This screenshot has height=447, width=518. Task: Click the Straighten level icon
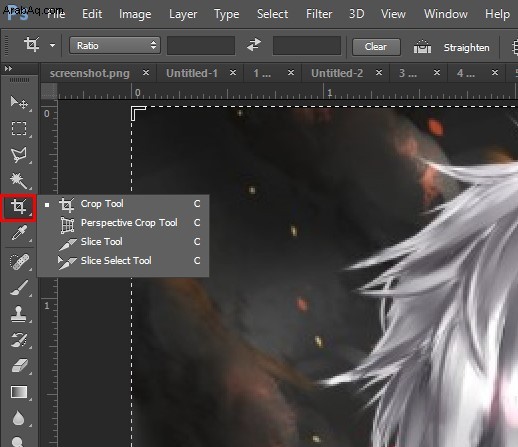click(x=422, y=47)
